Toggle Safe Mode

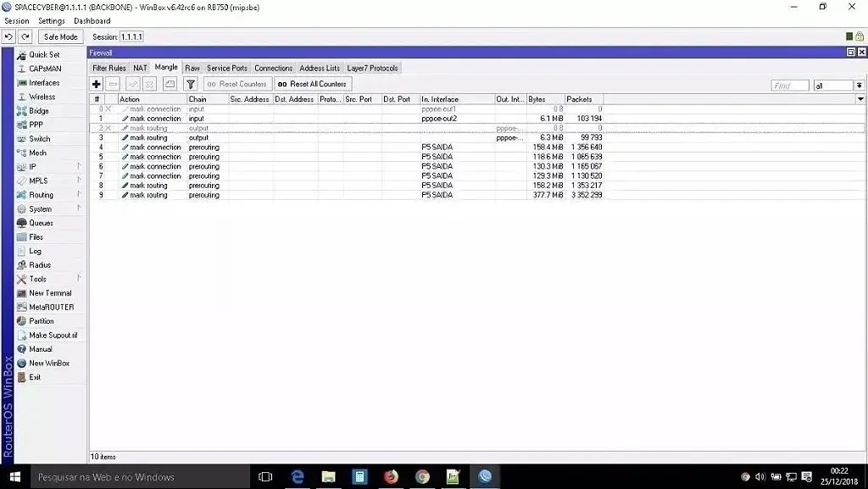[x=61, y=37]
